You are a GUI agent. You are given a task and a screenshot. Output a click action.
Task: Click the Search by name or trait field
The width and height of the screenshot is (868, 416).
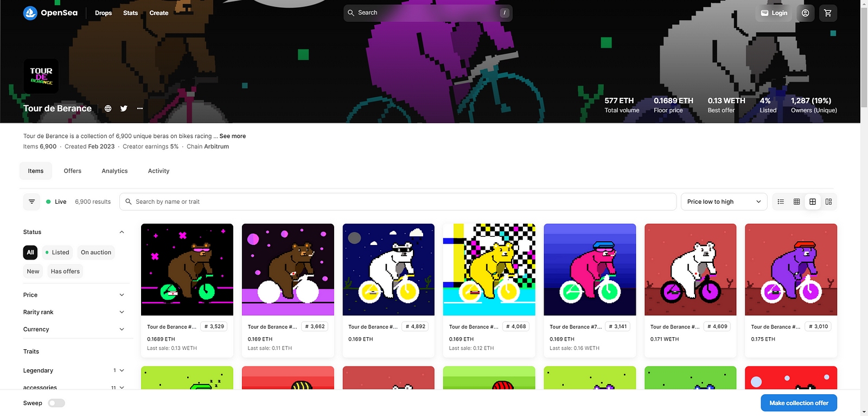tap(398, 201)
